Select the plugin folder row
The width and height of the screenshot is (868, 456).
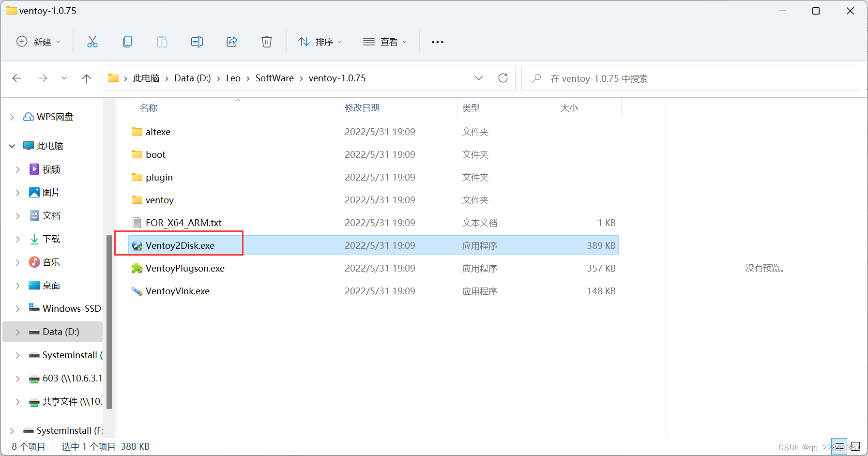point(373,177)
